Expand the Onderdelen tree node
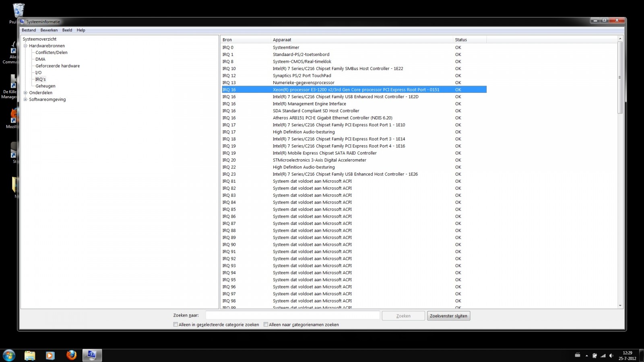Screen dimensions: 644x362 (x=25, y=93)
